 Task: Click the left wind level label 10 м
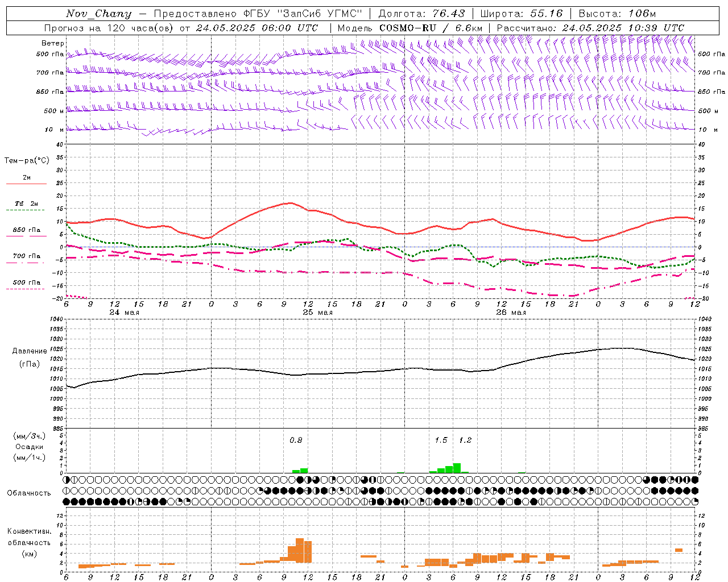pos(55,130)
